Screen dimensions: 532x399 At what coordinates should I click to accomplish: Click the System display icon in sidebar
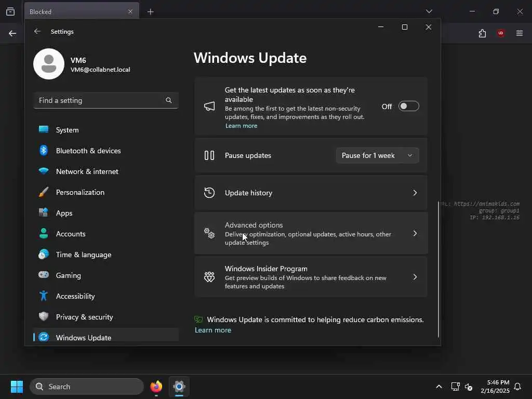click(x=44, y=129)
